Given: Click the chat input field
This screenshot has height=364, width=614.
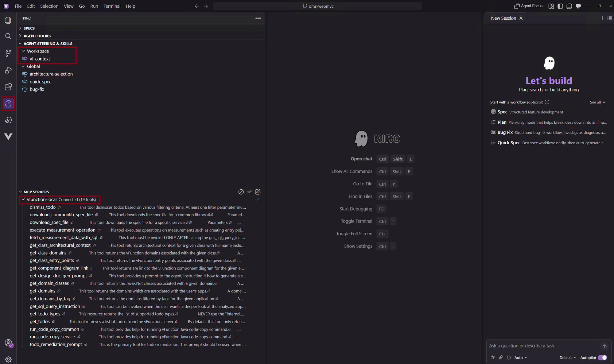Looking at the screenshot, I should coord(543,346).
